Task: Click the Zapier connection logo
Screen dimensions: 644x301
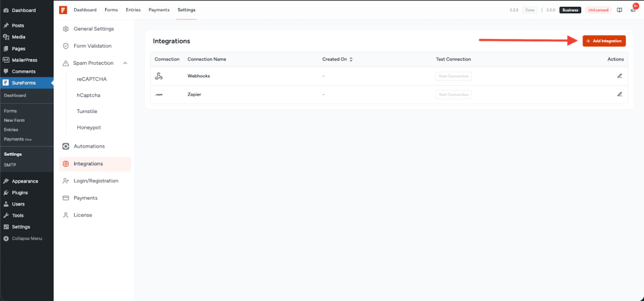Action: [x=159, y=94]
